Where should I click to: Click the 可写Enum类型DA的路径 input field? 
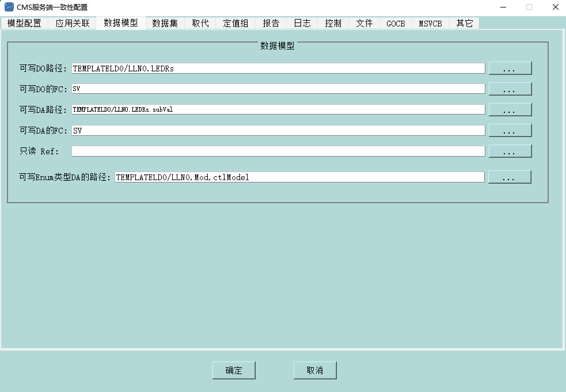click(x=299, y=177)
